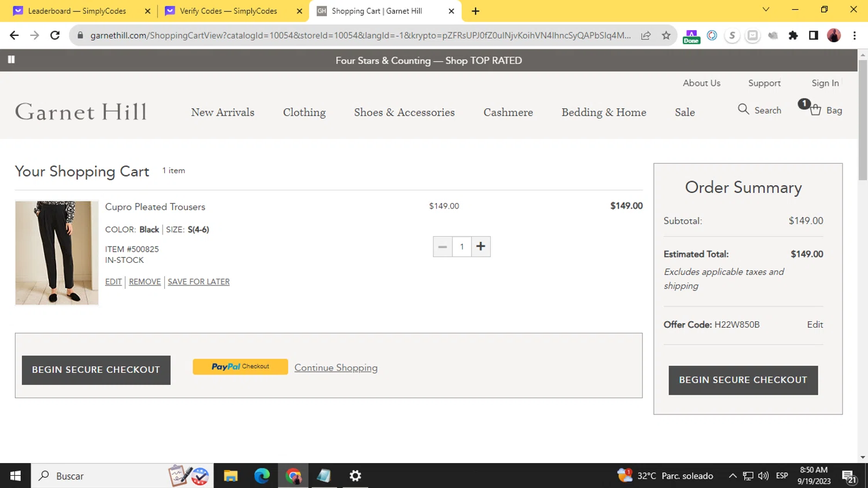The image size is (868, 488).
Task: Share this page icon in address bar
Action: click(646, 35)
